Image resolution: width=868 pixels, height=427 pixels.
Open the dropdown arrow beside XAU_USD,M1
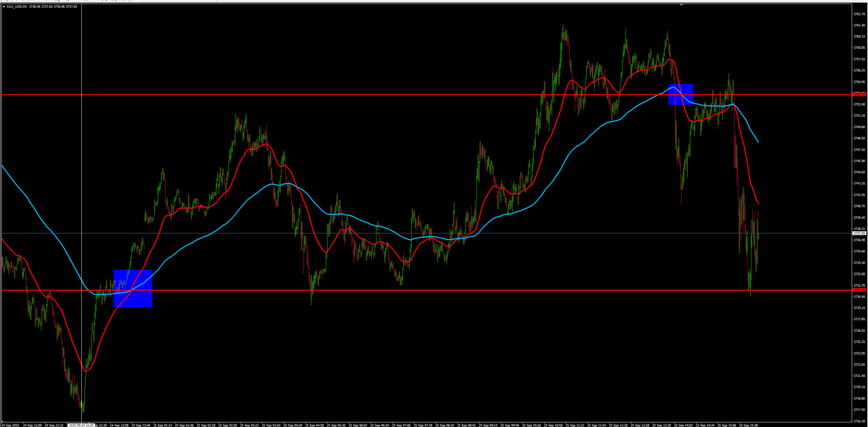[4, 7]
